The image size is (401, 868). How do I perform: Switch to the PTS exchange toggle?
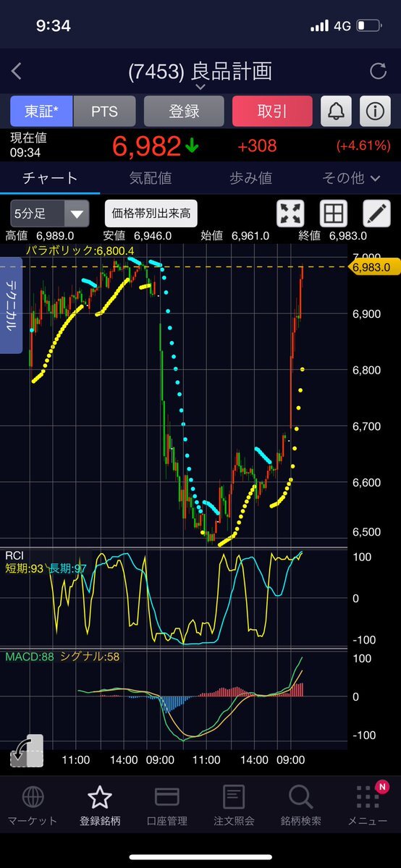105,111
